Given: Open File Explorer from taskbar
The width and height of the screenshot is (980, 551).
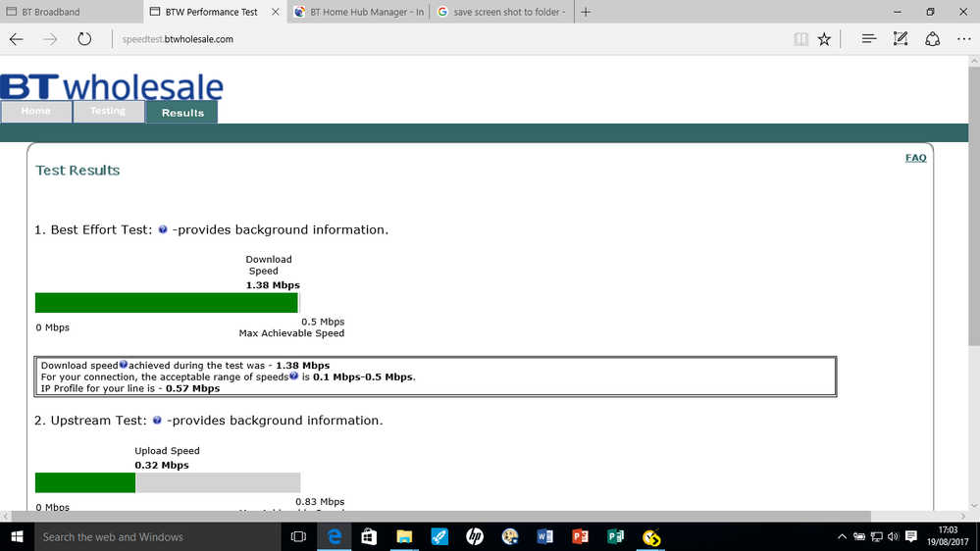Looking at the screenshot, I should (404, 536).
